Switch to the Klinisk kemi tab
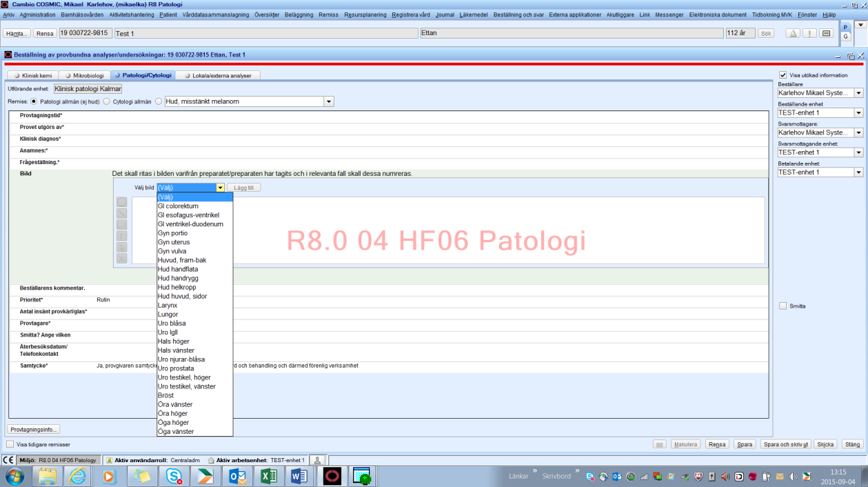Viewport: 868px width, 487px height. coord(32,75)
